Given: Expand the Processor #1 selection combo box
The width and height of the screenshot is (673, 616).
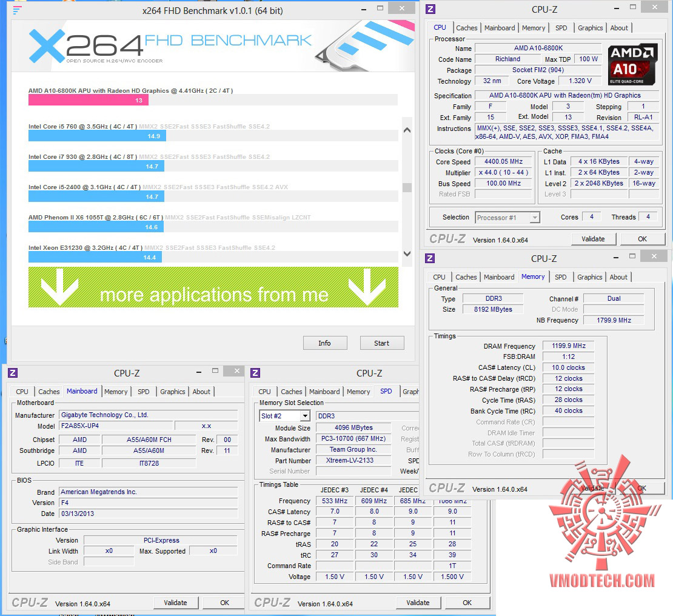Looking at the screenshot, I should click(534, 218).
